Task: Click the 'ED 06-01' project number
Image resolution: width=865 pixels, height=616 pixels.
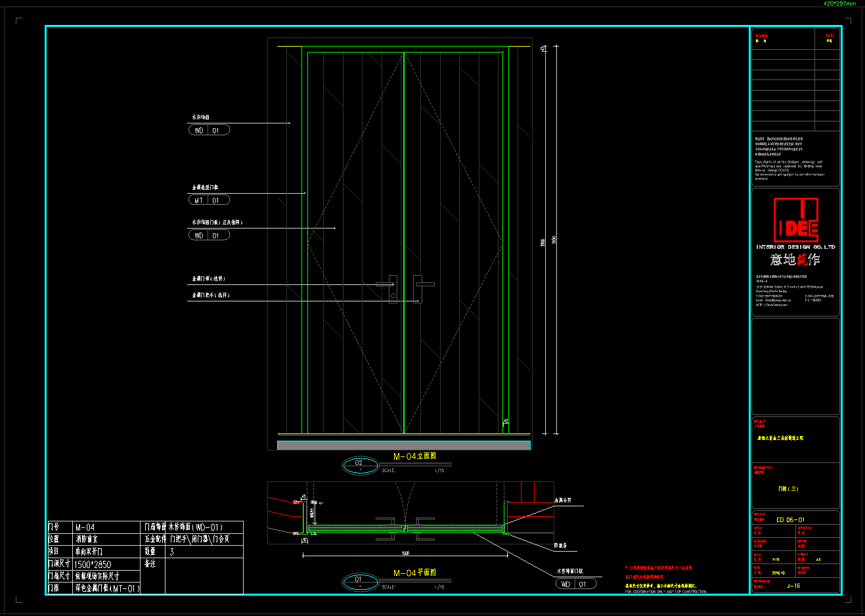Action: pyautogui.click(x=790, y=519)
